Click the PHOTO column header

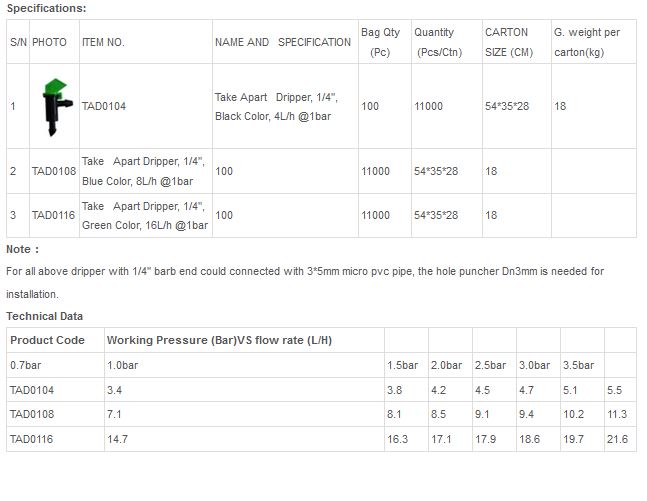tap(50, 43)
